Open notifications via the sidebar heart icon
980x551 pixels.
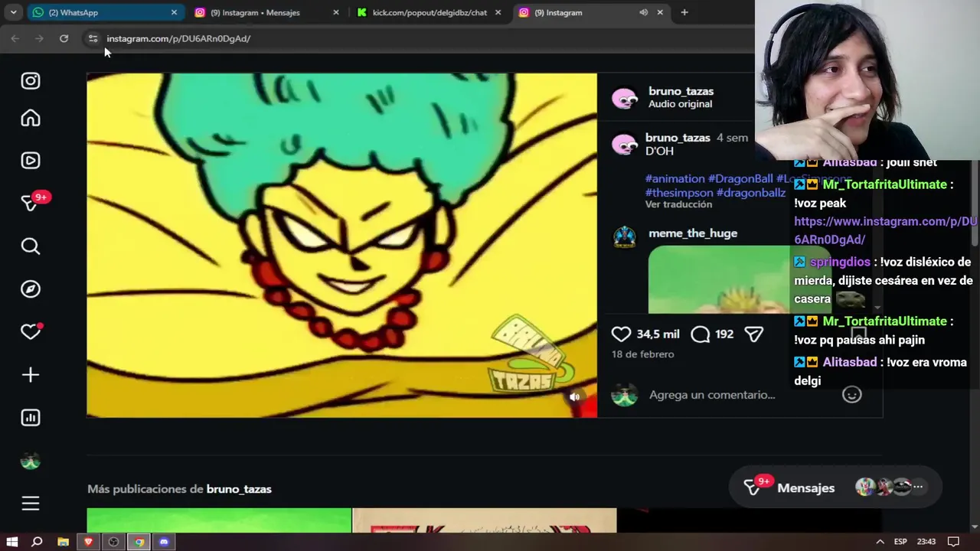[x=31, y=332]
